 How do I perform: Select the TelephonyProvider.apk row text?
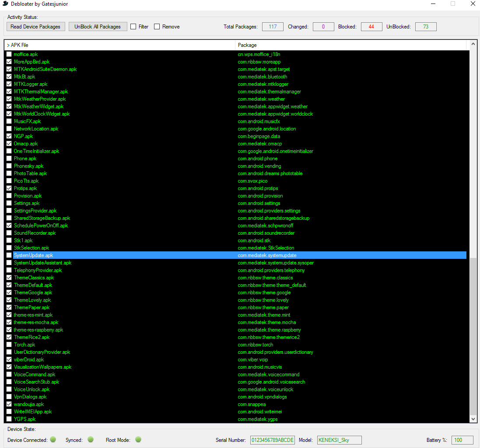tap(38, 270)
